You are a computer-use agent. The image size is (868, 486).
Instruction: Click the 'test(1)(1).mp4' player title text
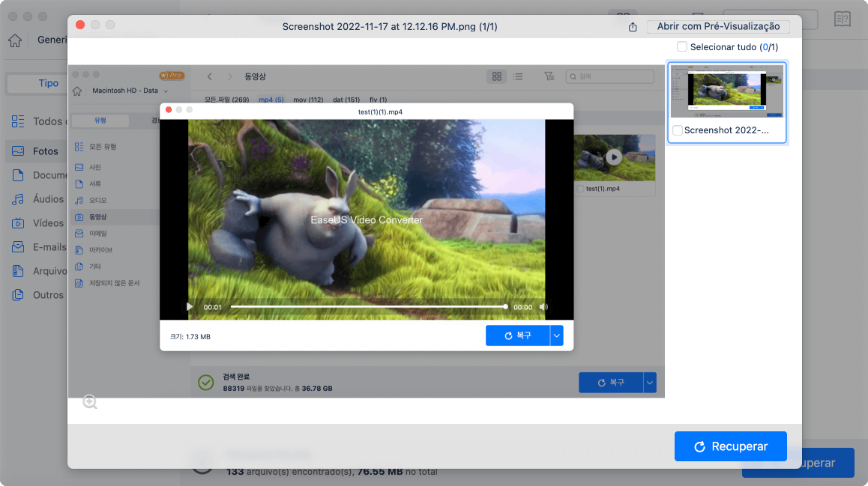click(x=380, y=112)
